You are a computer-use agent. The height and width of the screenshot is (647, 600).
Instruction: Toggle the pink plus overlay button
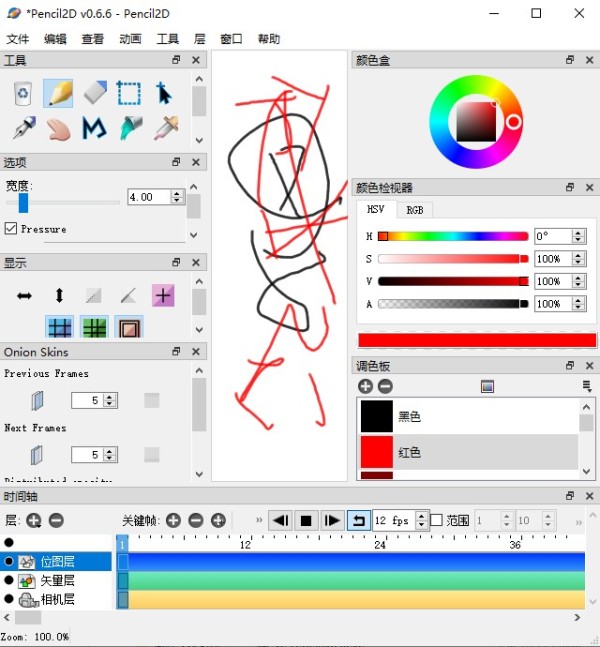tap(163, 295)
